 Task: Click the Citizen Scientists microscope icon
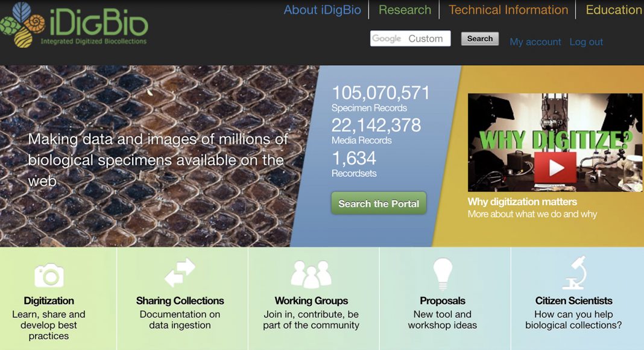click(574, 272)
